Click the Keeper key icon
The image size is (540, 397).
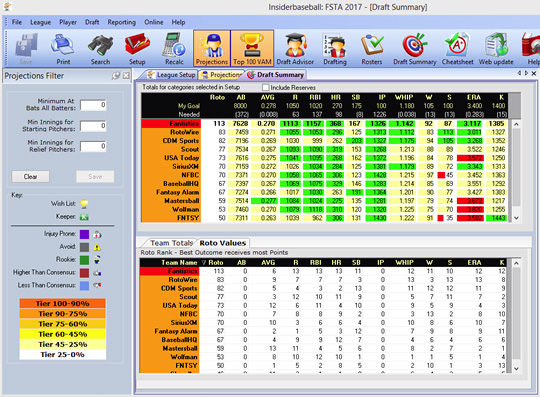[84, 217]
